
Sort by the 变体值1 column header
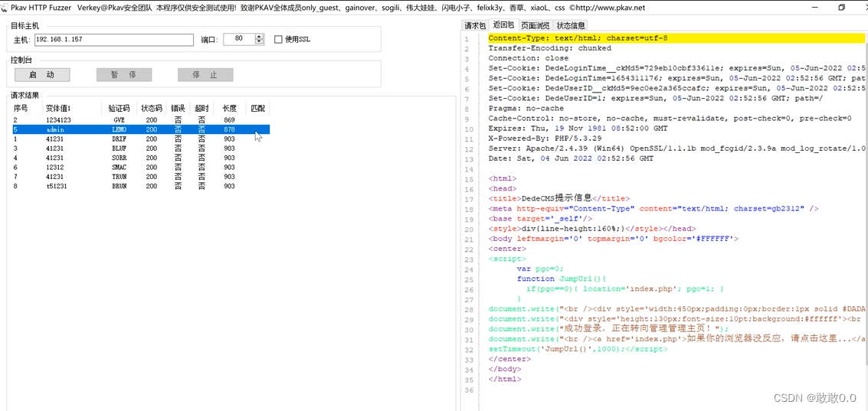click(58, 108)
